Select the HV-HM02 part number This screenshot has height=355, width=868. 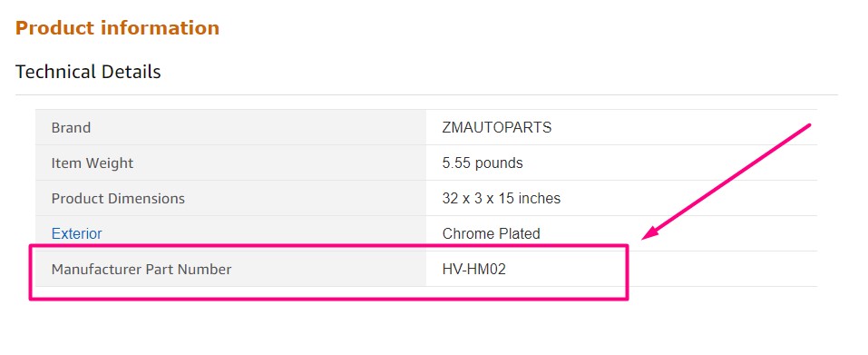(473, 269)
